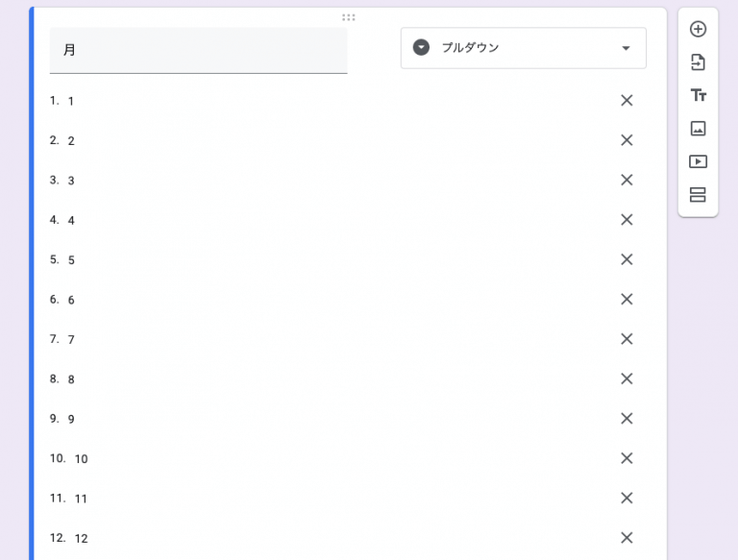Delete option 3 using the X
The image size is (738, 560).
(627, 180)
